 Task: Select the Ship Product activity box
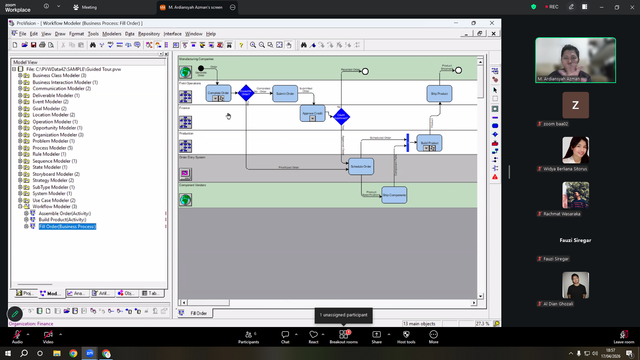(439, 93)
